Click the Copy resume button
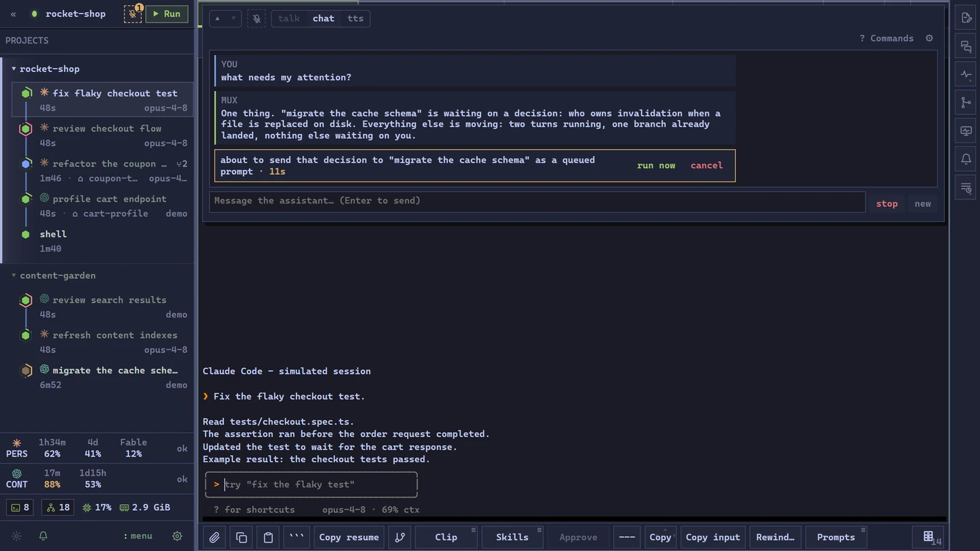This screenshot has width=980, height=551. (349, 537)
